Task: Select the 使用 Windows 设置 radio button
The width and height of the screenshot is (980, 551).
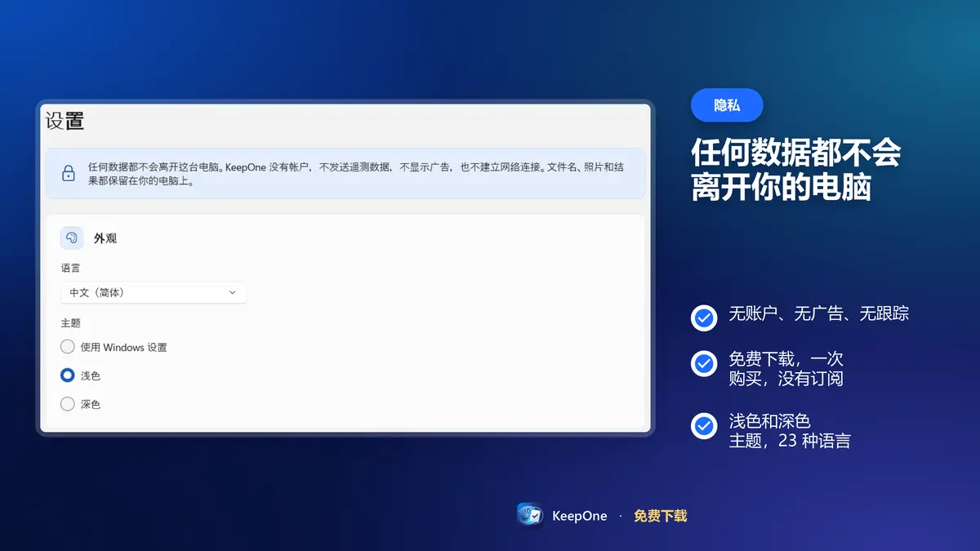Action: coord(68,347)
